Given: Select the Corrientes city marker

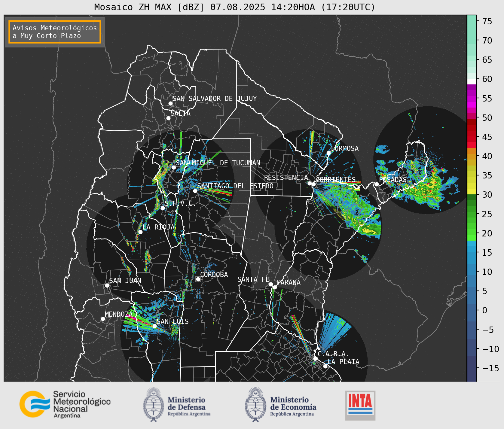Looking at the screenshot, I should tap(313, 184).
